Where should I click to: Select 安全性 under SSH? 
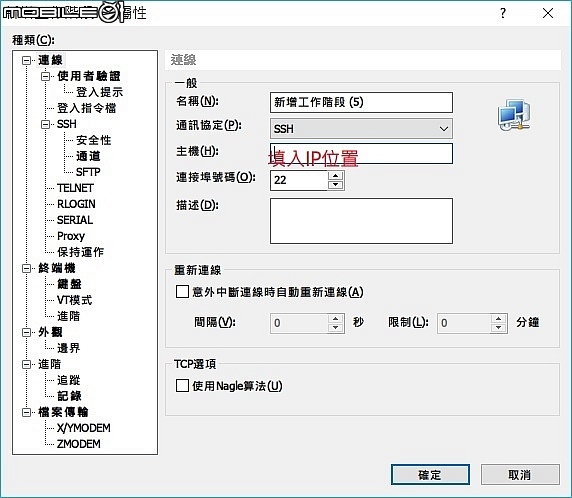pyautogui.click(x=93, y=140)
